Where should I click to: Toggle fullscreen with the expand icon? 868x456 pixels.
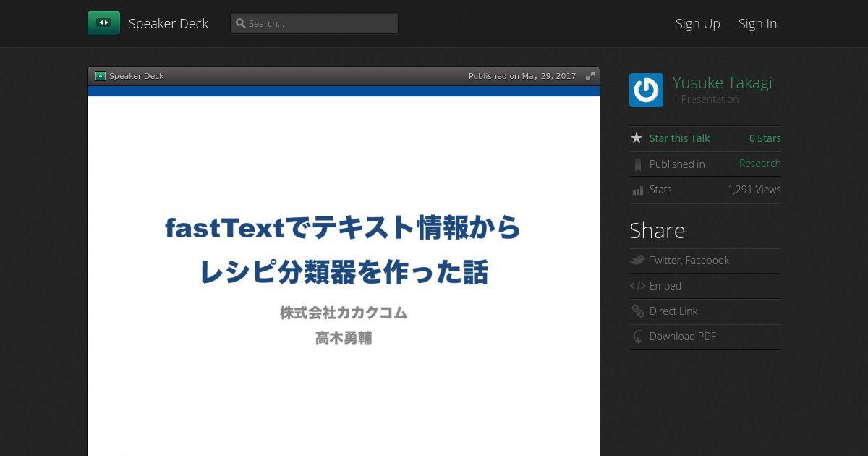(590, 76)
